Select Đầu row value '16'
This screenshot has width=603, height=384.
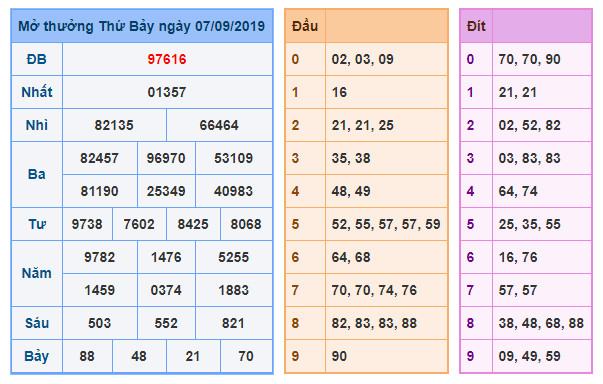click(x=339, y=92)
